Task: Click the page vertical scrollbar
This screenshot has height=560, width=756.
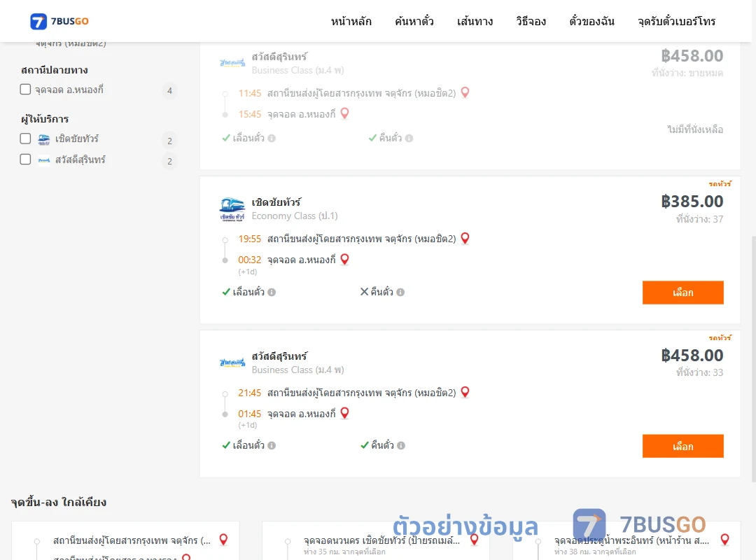Action: (x=754, y=359)
